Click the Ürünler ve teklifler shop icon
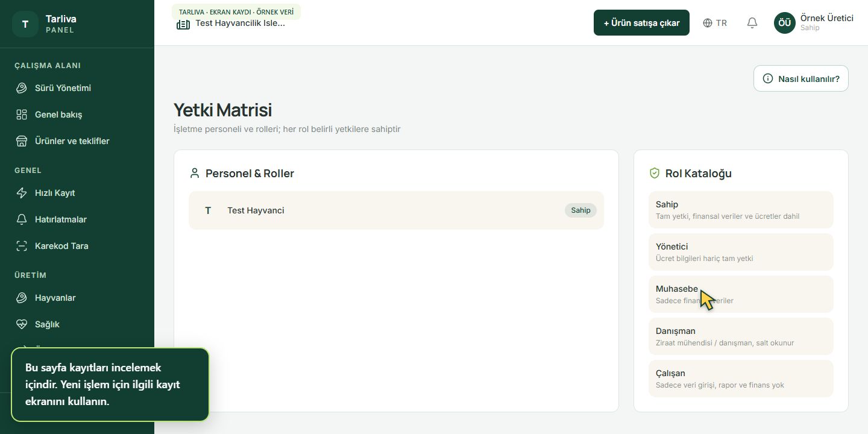Image resolution: width=868 pixels, height=434 pixels. click(22, 141)
